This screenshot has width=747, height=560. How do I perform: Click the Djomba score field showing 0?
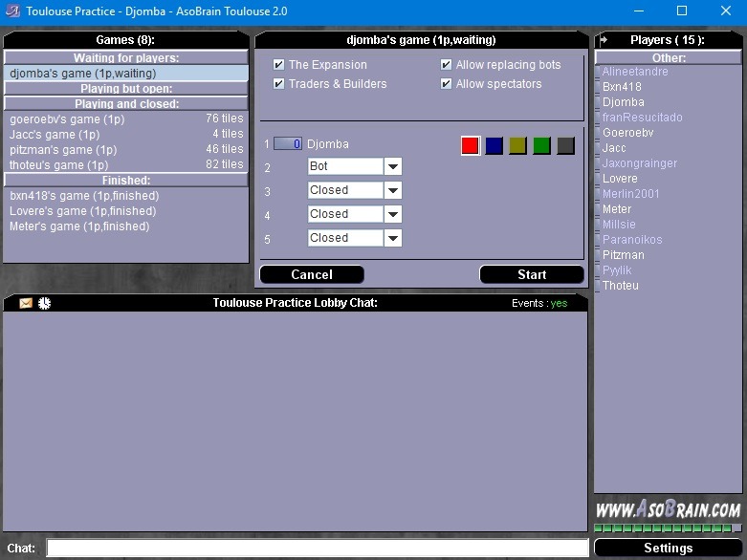288,143
